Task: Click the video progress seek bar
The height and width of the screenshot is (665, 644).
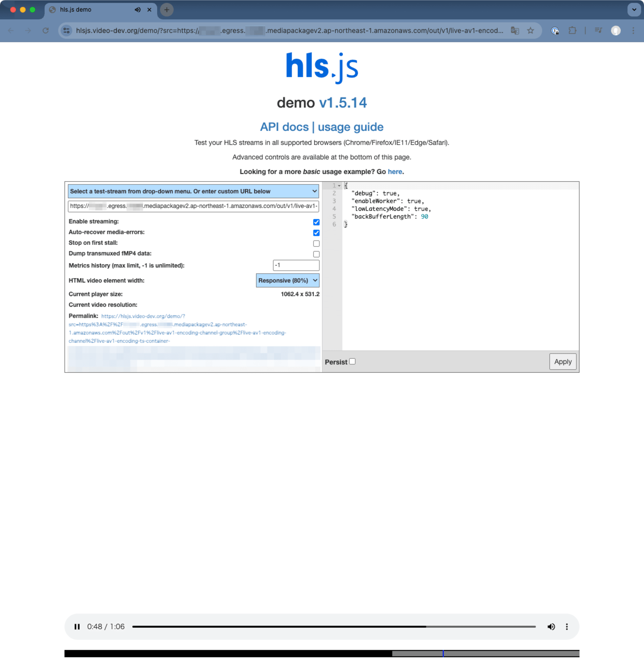Action: tap(334, 627)
